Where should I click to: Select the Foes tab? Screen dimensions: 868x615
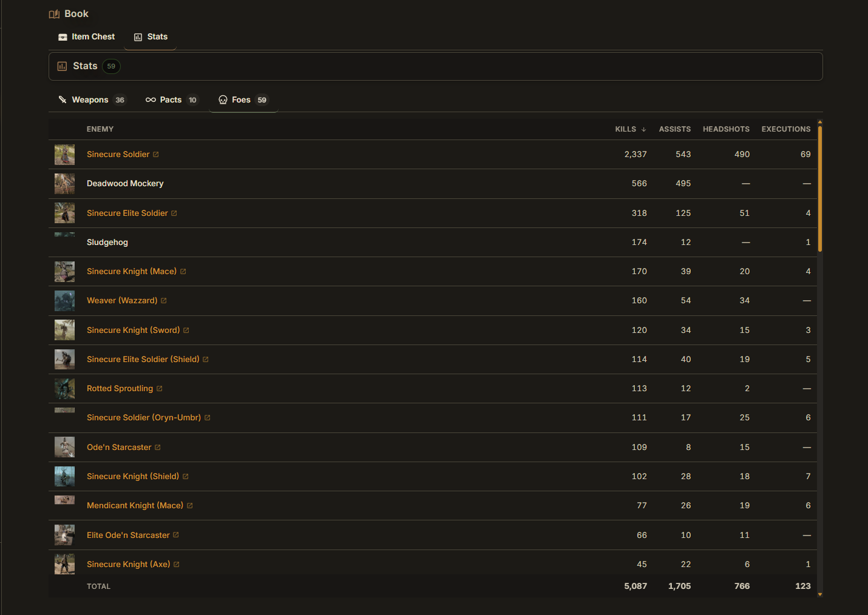(243, 100)
